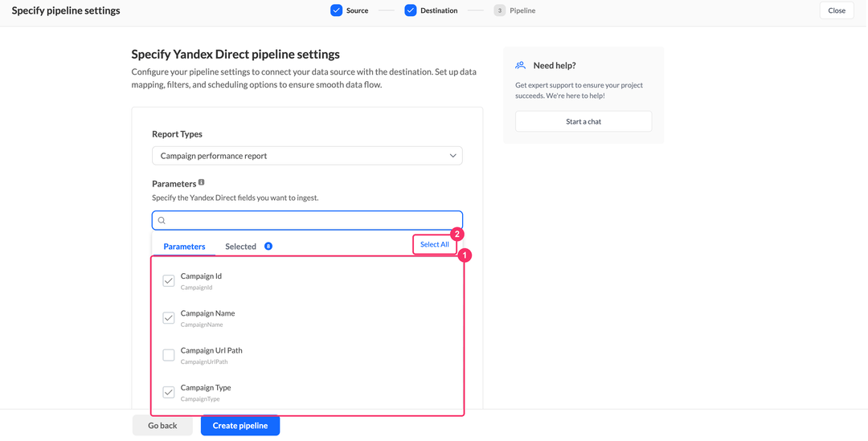Click the Campaign Type label
Image resolution: width=868 pixels, height=441 pixels.
point(206,387)
